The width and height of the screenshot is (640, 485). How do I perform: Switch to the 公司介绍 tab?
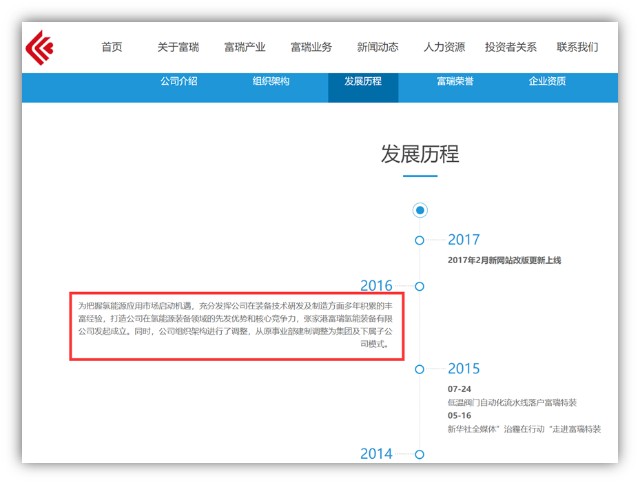pyautogui.click(x=179, y=81)
